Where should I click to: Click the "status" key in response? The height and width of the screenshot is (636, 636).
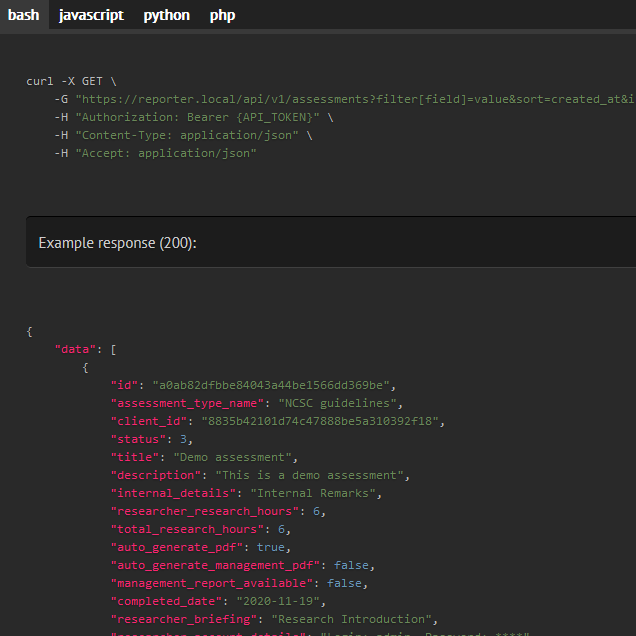(x=138, y=439)
